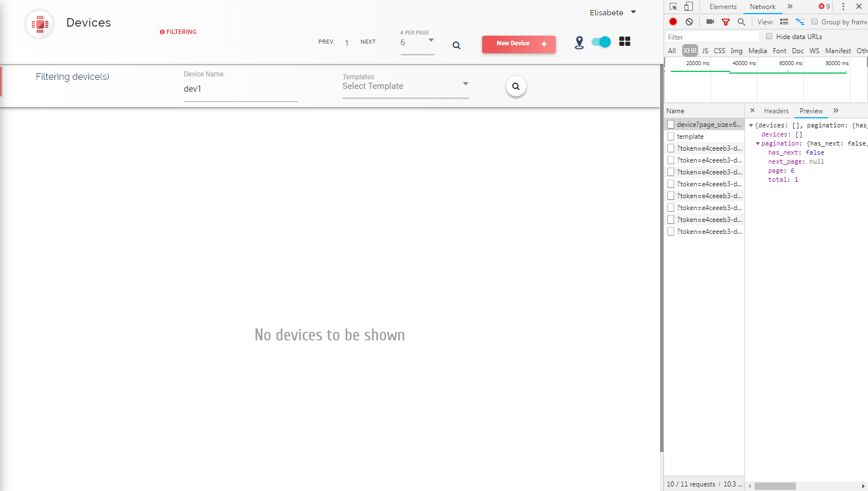Select large request rows view icon
The height and width of the screenshot is (491, 868).
tap(784, 22)
